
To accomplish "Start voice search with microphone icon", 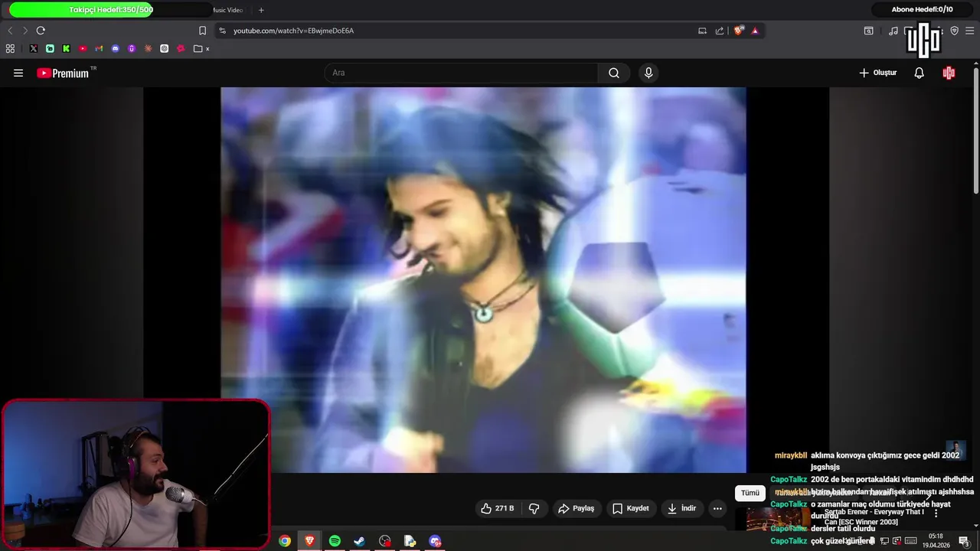I will [x=648, y=73].
